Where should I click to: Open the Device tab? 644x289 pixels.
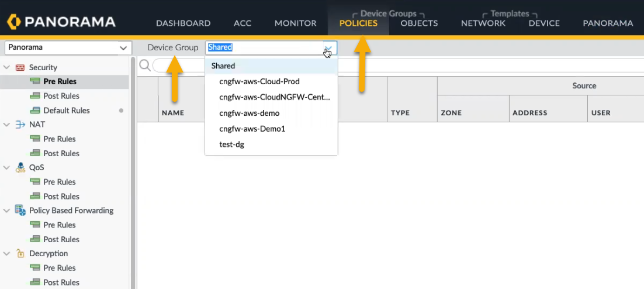coord(544,23)
